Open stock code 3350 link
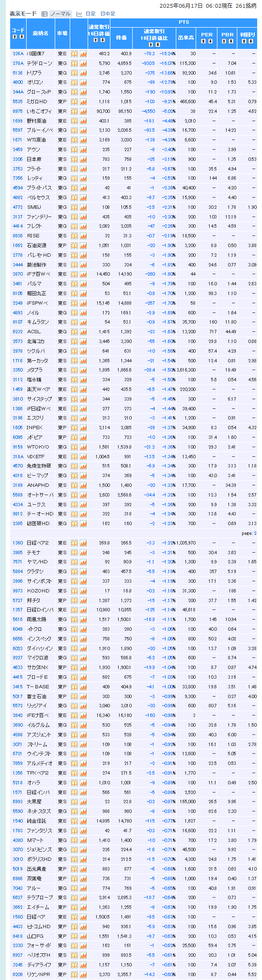This screenshot has width=262, height=980. [18, 370]
